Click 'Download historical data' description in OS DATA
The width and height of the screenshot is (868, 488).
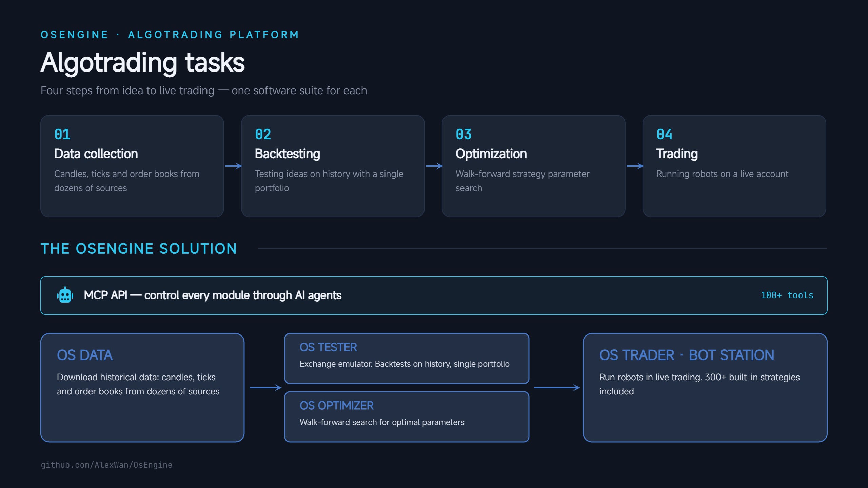tap(138, 384)
